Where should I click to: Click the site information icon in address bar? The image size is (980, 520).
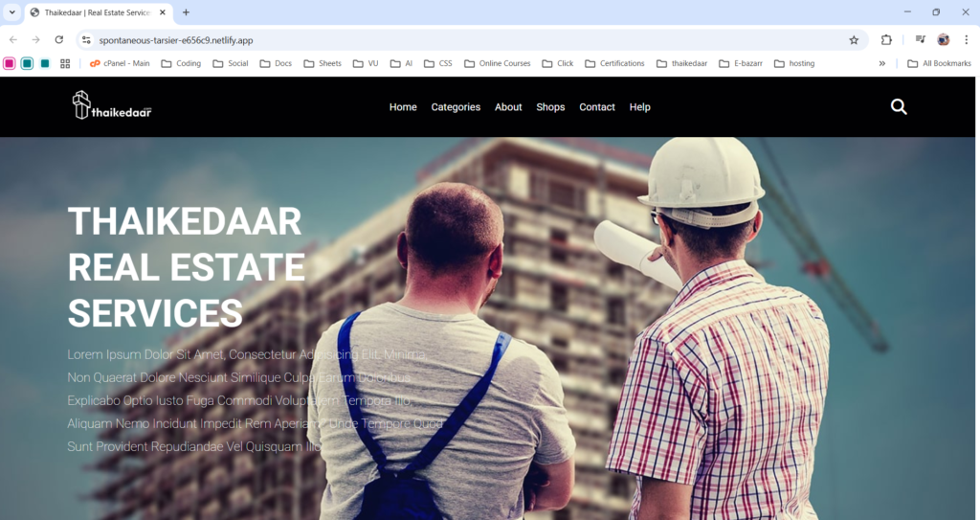tap(86, 40)
